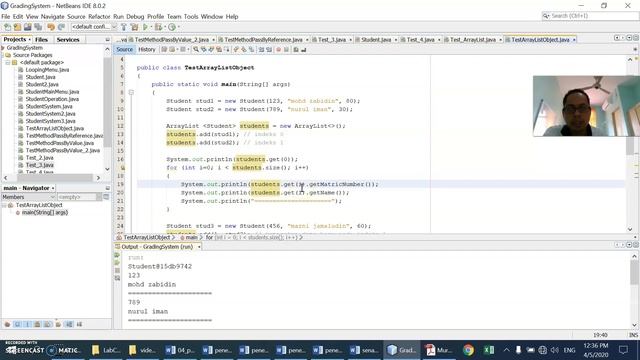Click the Profile Project icon
This screenshot has width=640, height=360.
point(172,27)
